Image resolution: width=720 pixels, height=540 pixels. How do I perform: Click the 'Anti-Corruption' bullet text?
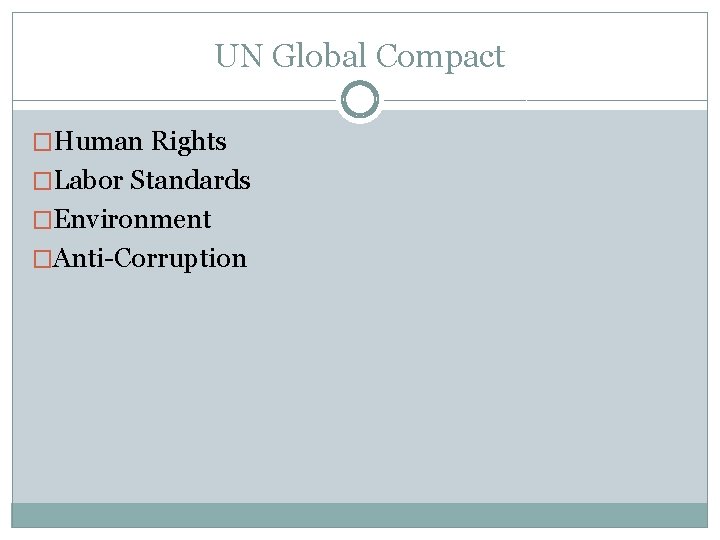150,259
